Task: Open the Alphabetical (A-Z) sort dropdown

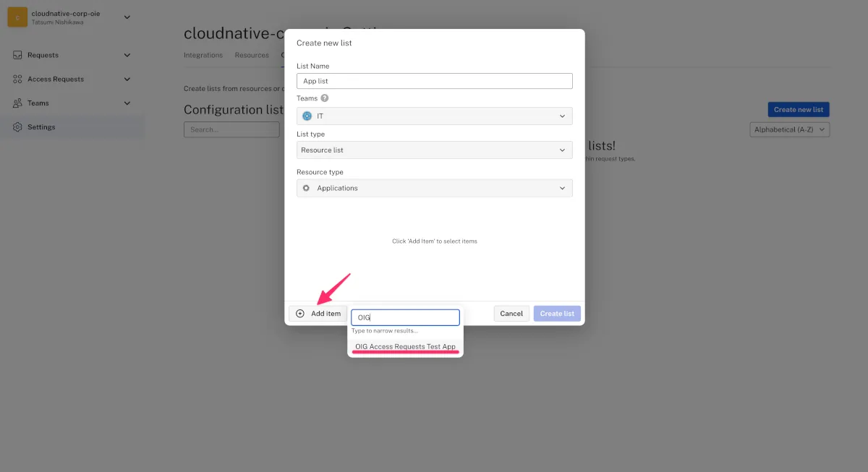Action: click(789, 130)
